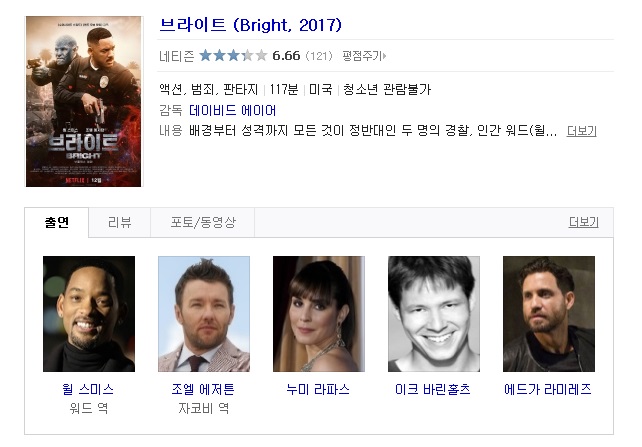Click the arrow next to 평점주기
The height and width of the screenshot is (447, 642).
pos(384,56)
